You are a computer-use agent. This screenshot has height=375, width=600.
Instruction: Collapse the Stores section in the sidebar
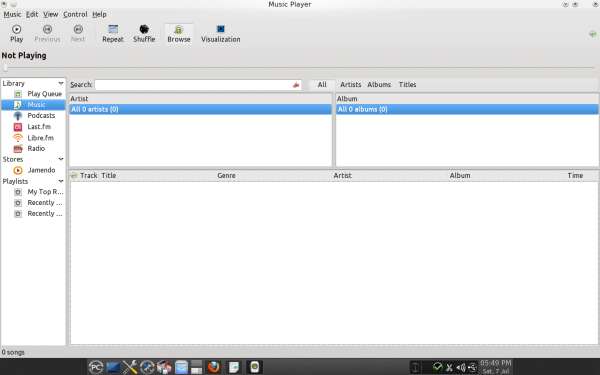pos(61,159)
